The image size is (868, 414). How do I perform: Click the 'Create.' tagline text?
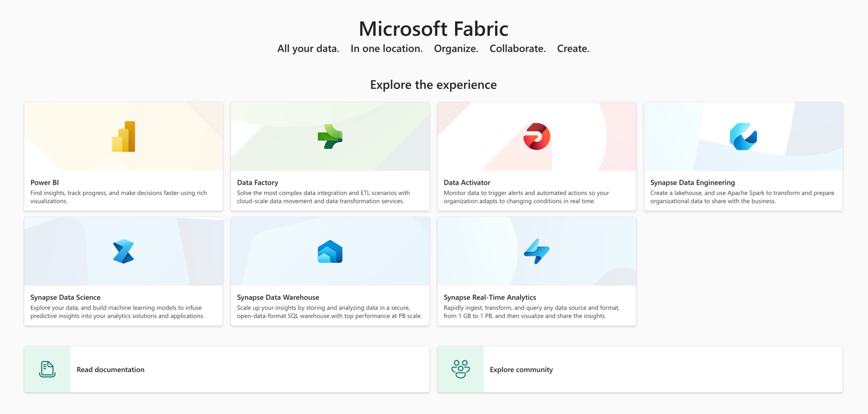click(x=573, y=49)
